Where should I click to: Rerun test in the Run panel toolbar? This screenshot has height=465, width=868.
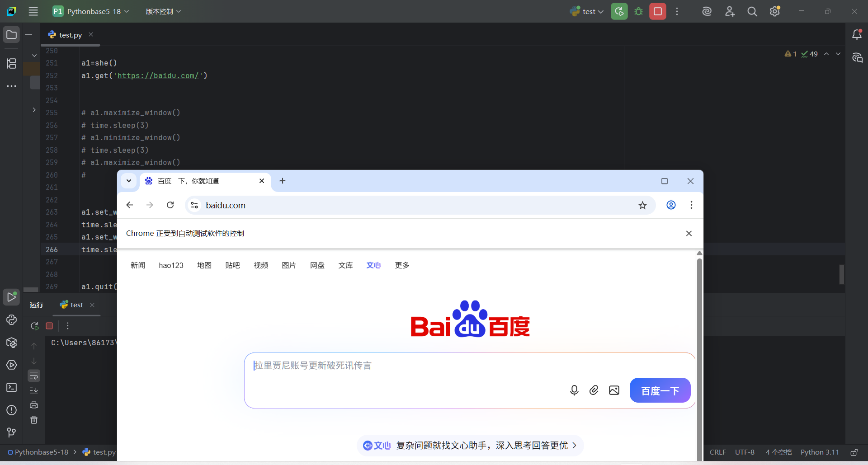pyautogui.click(x=35, y=326)
